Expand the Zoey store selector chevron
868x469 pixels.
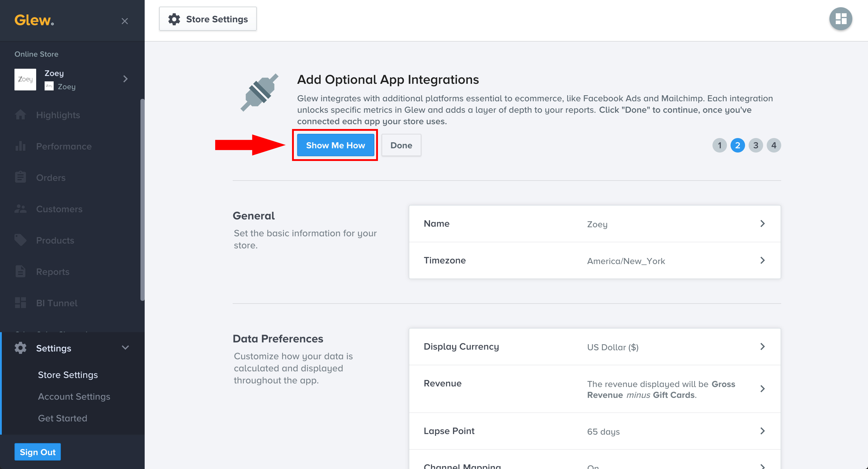click(x=125, y=79)
